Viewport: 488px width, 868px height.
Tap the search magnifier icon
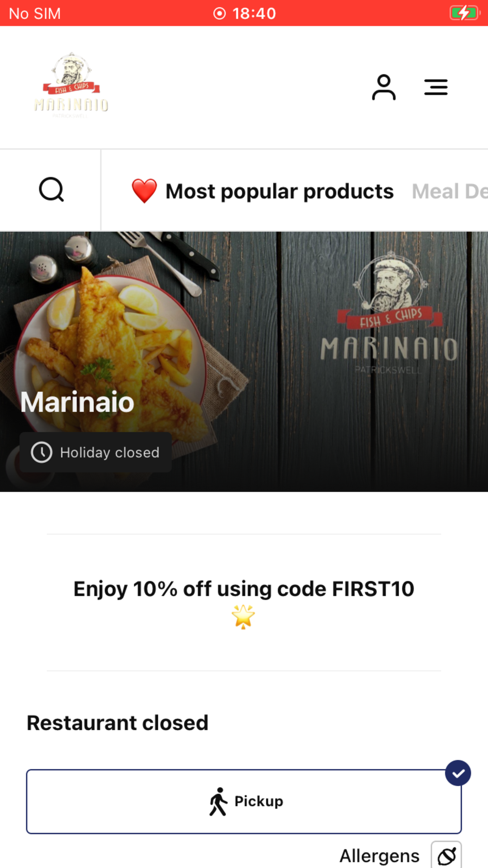coord(51,190)
